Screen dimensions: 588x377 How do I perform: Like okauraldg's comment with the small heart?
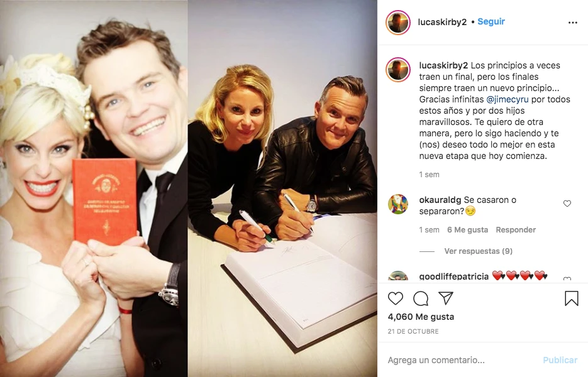tap(567, 204)
